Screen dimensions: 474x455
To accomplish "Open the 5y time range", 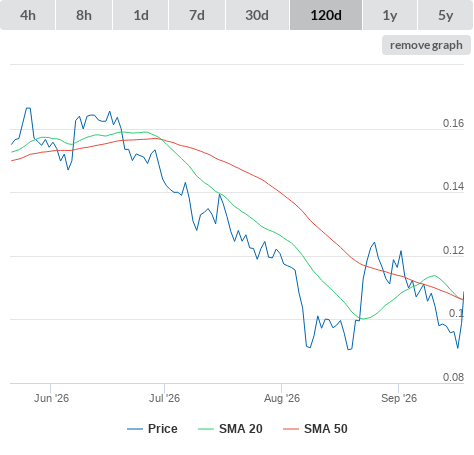I will 446,15.
